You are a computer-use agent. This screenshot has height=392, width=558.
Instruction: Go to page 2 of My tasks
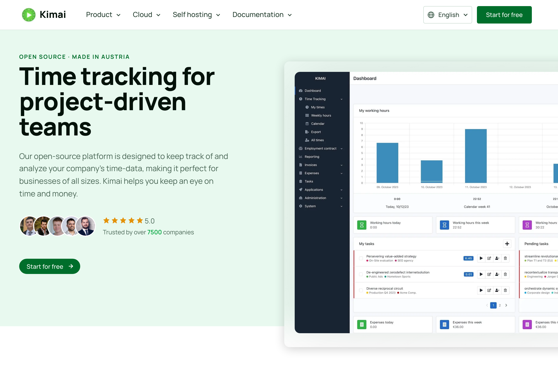(x=500, y=305)
